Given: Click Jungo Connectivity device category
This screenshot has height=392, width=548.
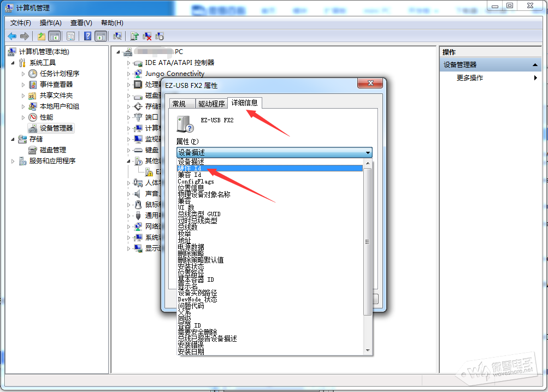Looking at the screenshot, I should [x=174, y=73].
